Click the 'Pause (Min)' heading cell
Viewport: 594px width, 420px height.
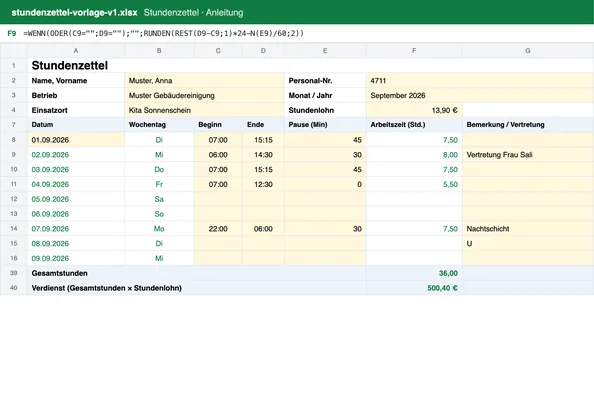325,125
